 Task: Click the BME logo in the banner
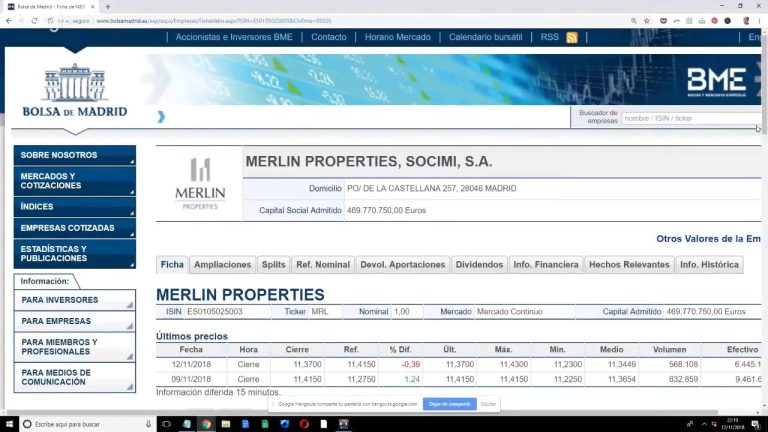(717, 81)
